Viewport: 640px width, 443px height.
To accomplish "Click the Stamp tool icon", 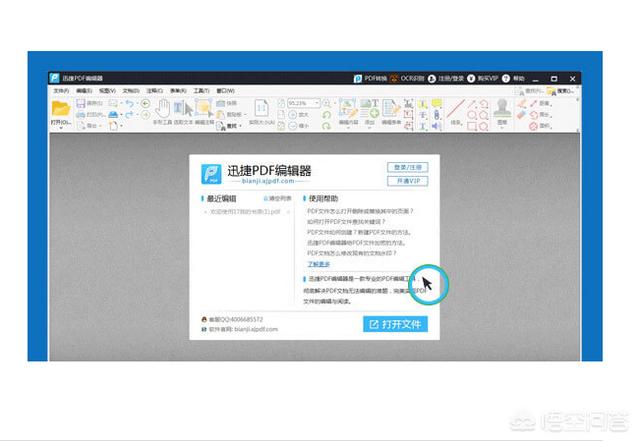I will pyautogui.click(x=502, y=109).
